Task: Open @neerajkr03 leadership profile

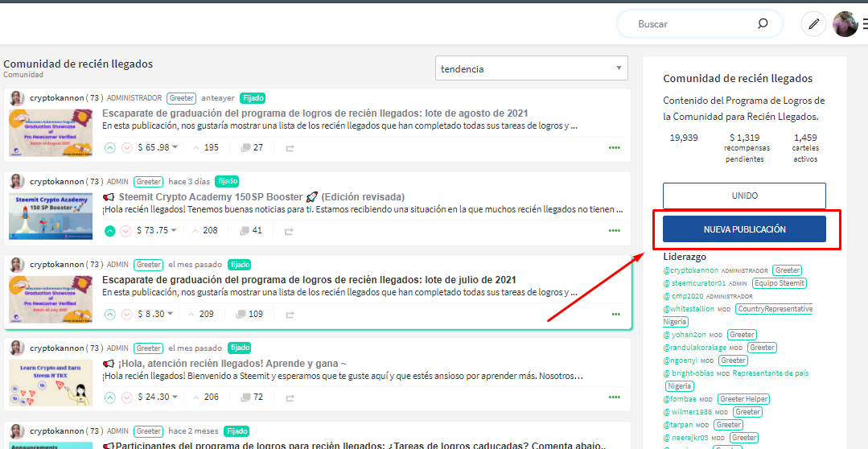Action: tap(686, 438)
